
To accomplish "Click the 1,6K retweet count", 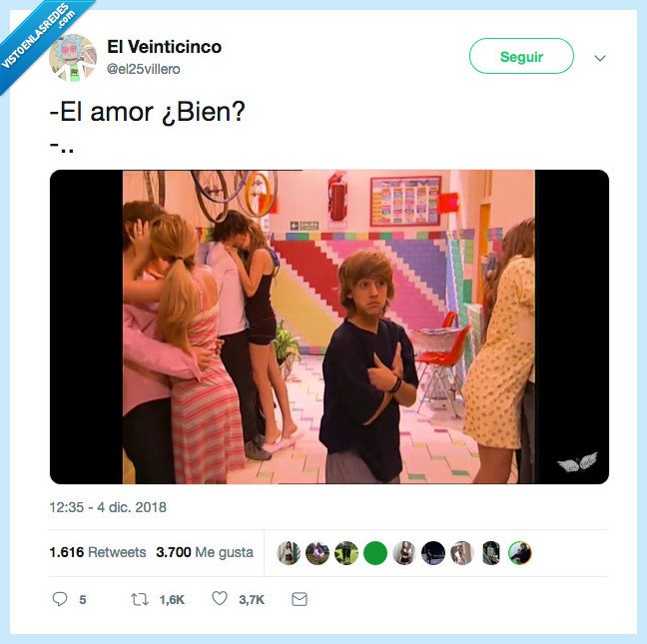I will click(x=172, y=599).
